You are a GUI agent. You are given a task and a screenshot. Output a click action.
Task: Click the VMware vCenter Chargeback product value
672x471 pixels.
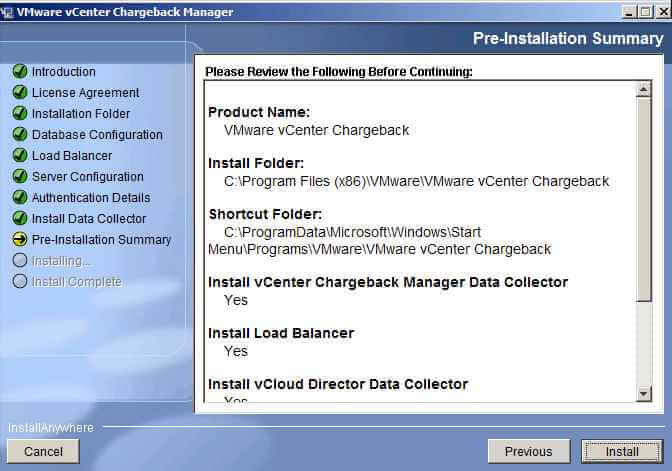click(x=316, y=130)
